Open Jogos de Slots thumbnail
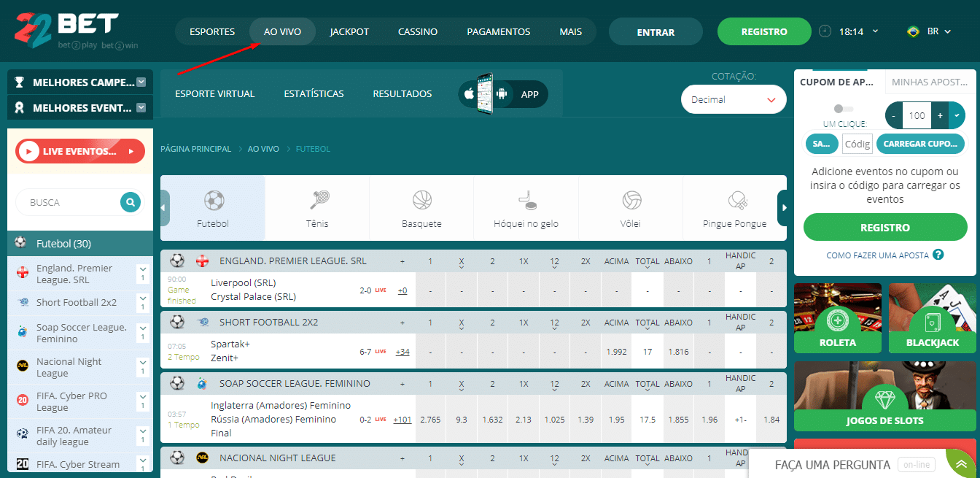Screen dimensions: 980x478 [x=885, y=396]
